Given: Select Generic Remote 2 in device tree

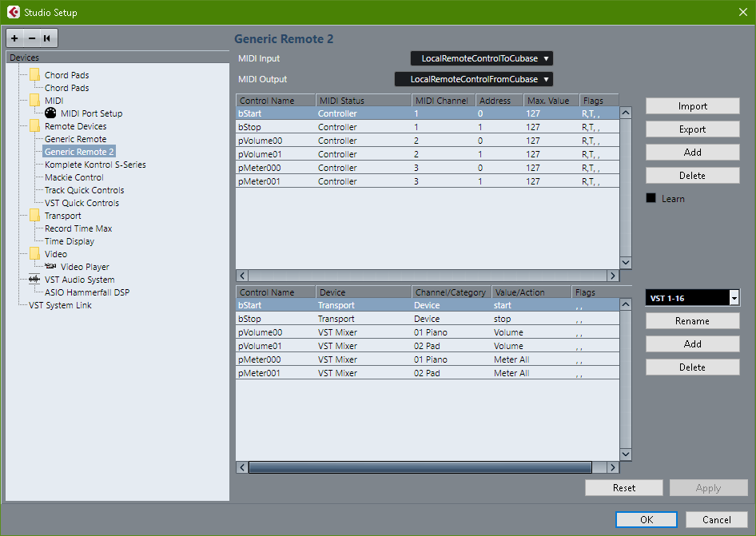Looking at the screenshot, I should tap(79, 151).
